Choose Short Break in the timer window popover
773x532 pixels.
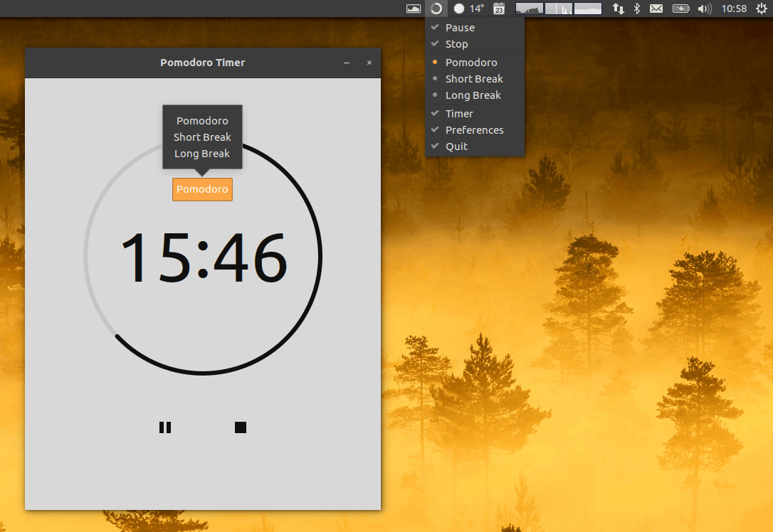coord(202,137)
